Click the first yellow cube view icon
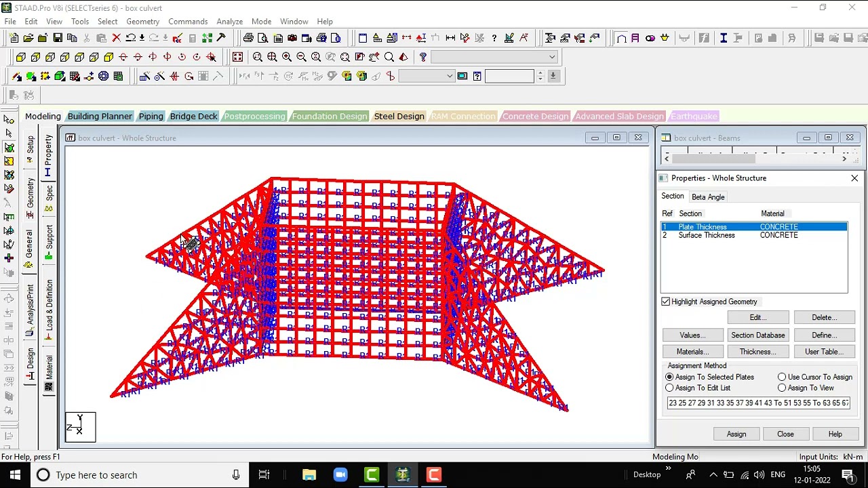Image resolution: width=868 pixels, height=488 pixels. click(x=20, y=57)
